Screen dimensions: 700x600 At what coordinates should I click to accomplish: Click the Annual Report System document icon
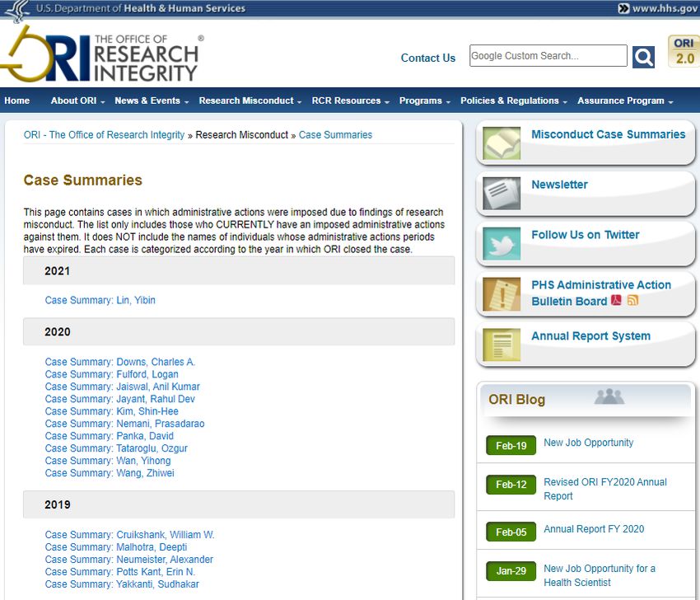pos(502,345)
